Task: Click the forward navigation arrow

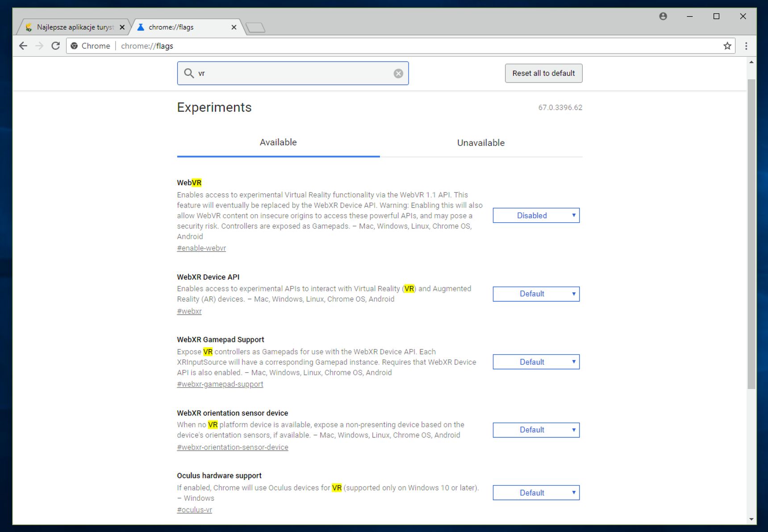Action: [x=39, y=46]
